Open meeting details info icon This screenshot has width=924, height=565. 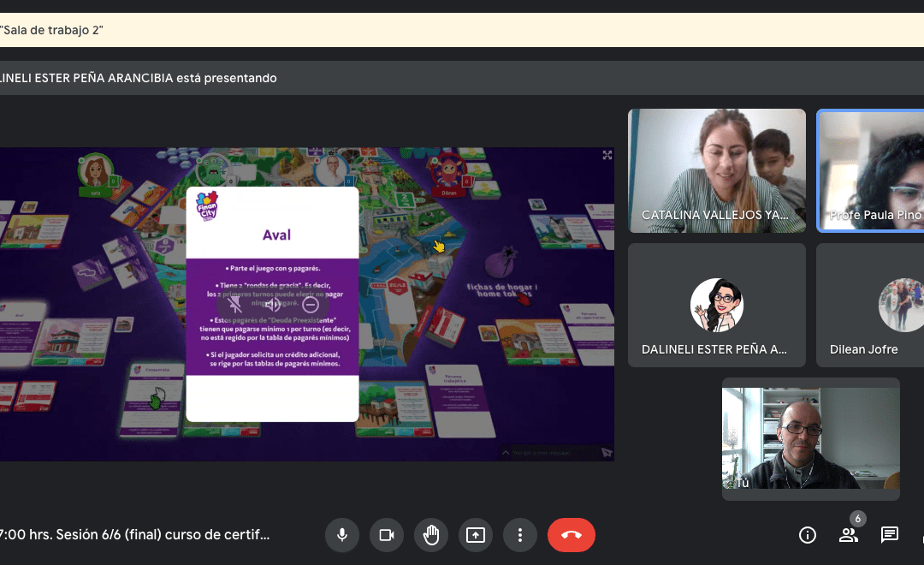[x=808, y=535]
